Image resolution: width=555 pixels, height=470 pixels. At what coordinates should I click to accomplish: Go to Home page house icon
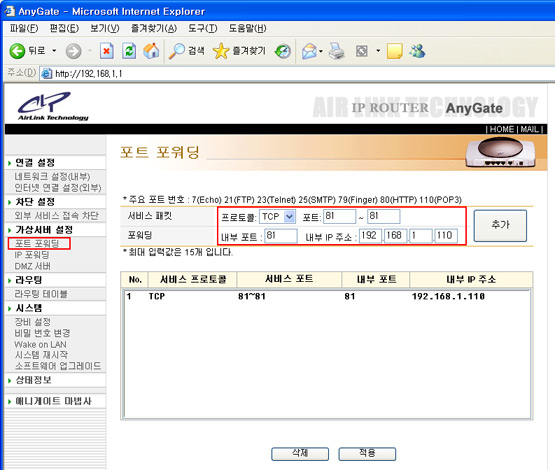(151, 51)
